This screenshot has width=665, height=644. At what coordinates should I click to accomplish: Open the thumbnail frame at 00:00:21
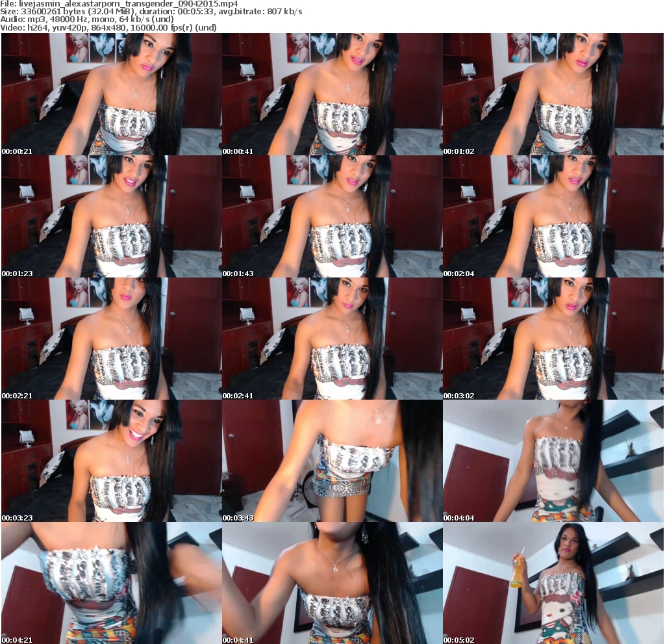[x=111, y=94]
